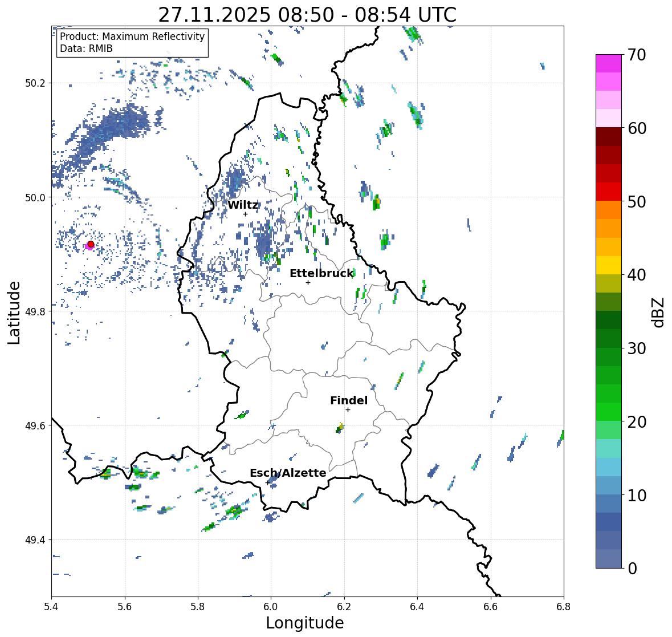This screenshot has width=672, height=637.
Task: Click the Latitude axis label
Action: point(14,313)
